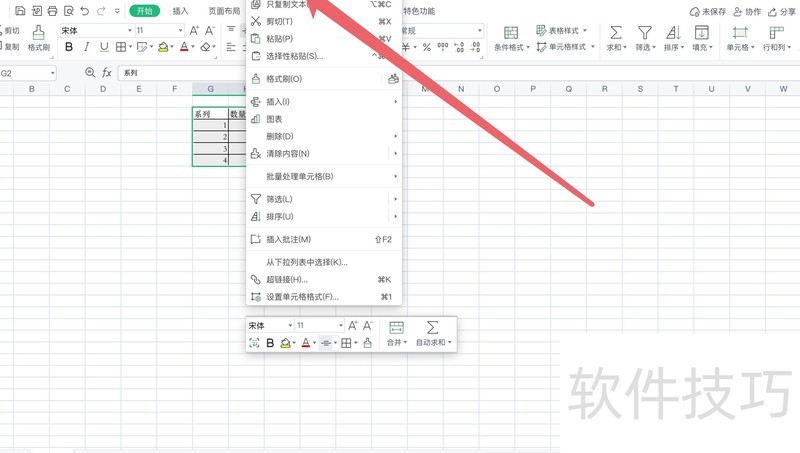800x453 pixels.
Task: Open Print Preview from quick access bar
Action: (x=68, y=11)
